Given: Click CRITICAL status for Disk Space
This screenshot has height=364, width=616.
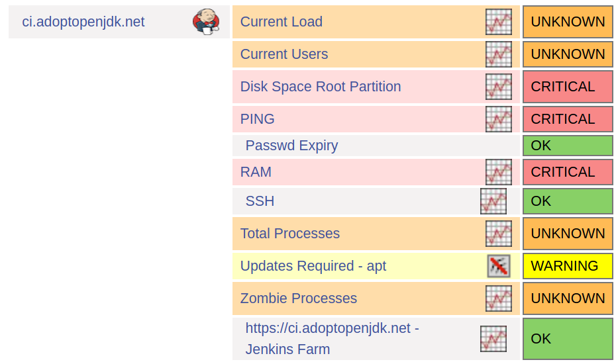Looking at the screenshot, I should click(568, 87).
